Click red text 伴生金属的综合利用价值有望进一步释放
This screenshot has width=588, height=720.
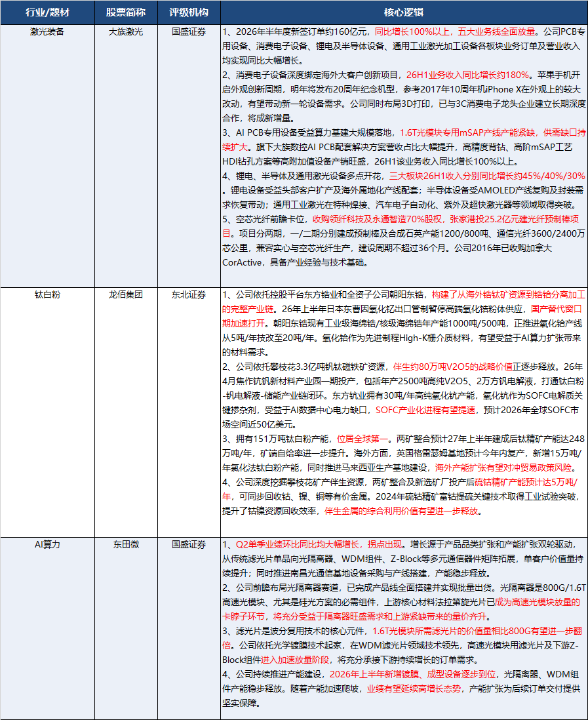(401, 511)
